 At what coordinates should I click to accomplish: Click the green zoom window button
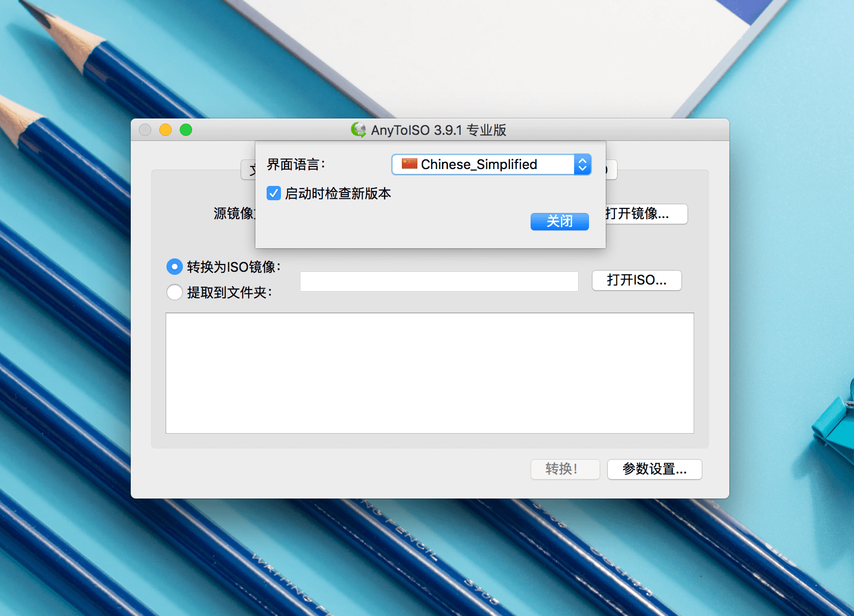[x=186, y=130]
